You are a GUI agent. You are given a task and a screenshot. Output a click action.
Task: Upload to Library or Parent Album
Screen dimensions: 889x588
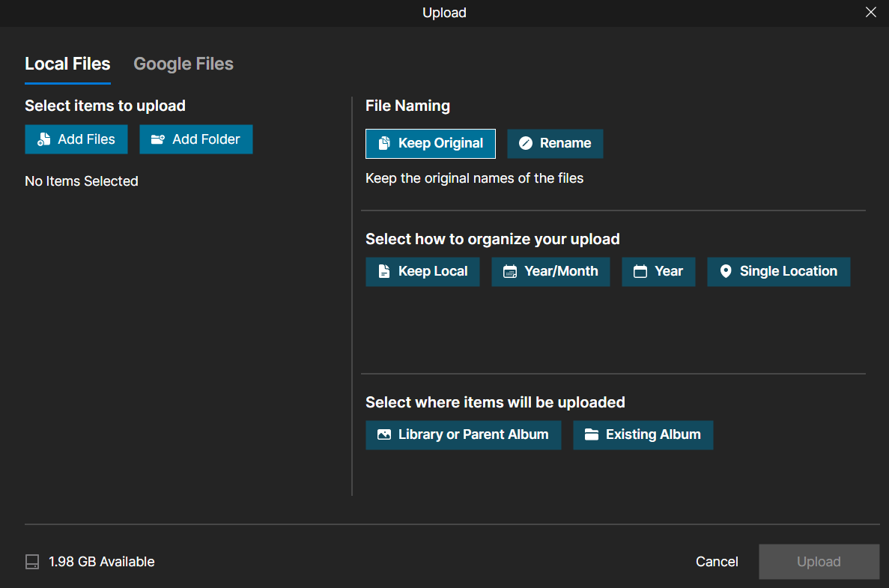click(x=463, y=435)
